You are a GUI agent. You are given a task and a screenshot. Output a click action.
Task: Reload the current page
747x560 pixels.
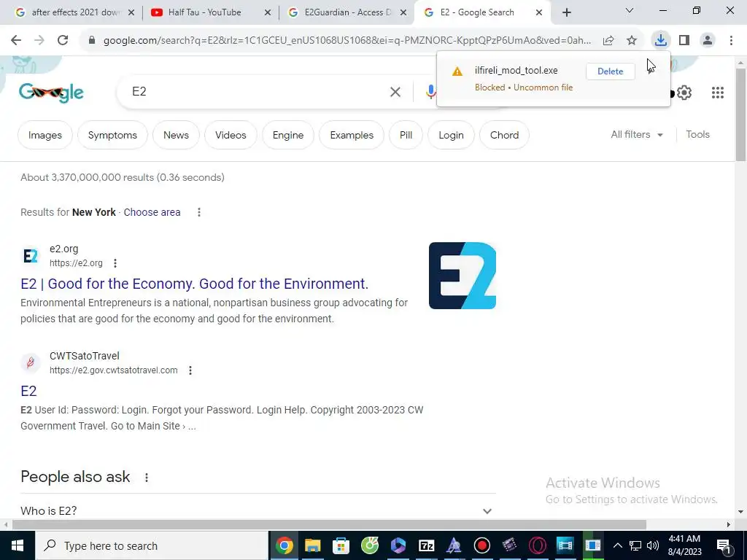63,41
